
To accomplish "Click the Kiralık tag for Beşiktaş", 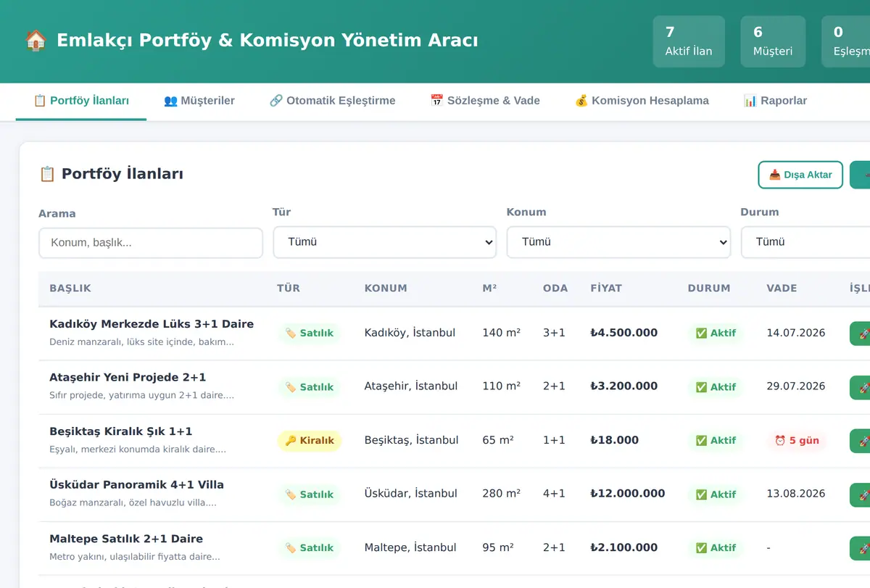I will coord(309,441).
